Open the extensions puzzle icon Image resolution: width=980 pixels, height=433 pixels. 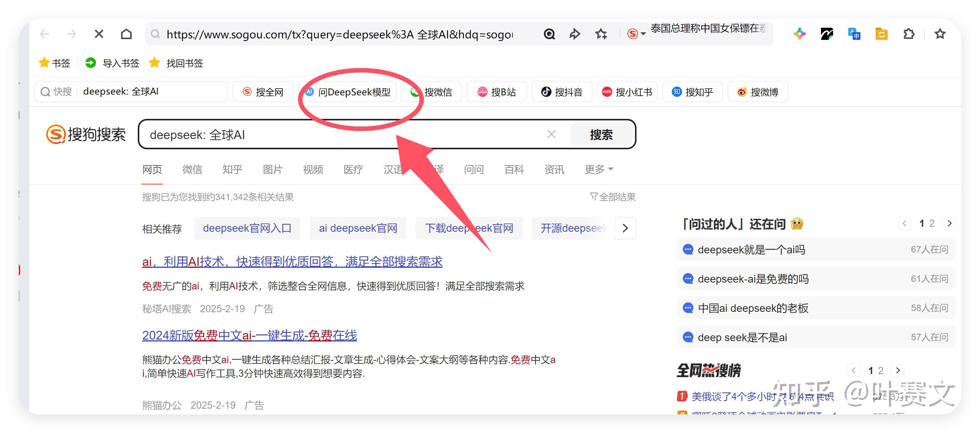point(909,34)
